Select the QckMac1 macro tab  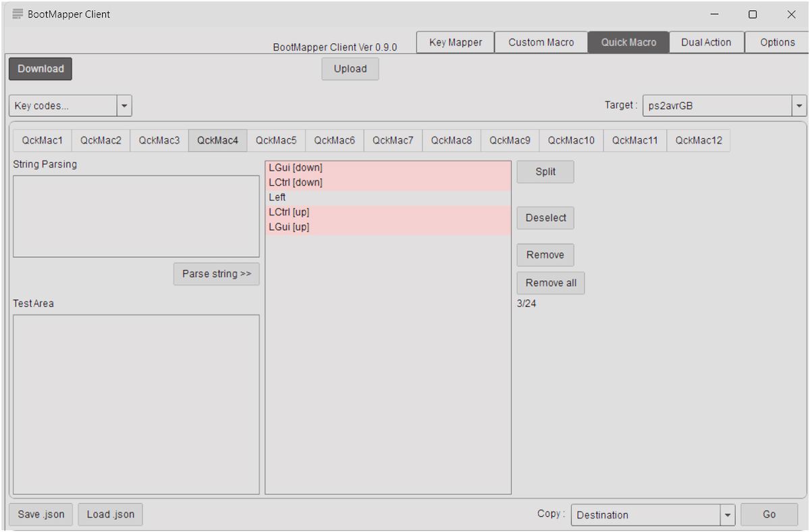[42, 140]
